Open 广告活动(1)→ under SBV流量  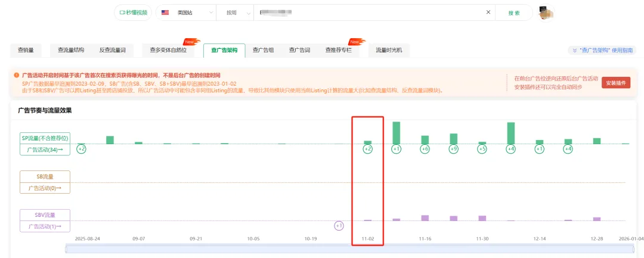(x=45, y=226)
